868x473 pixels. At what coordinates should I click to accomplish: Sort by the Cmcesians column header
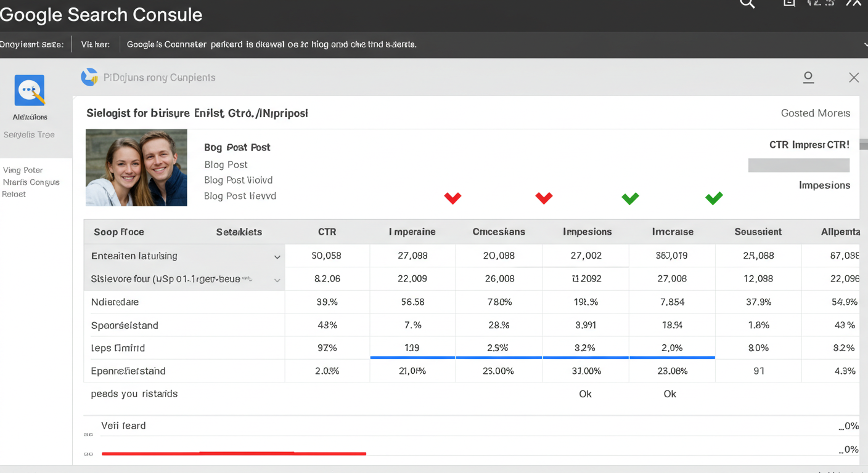click(499, 232)
